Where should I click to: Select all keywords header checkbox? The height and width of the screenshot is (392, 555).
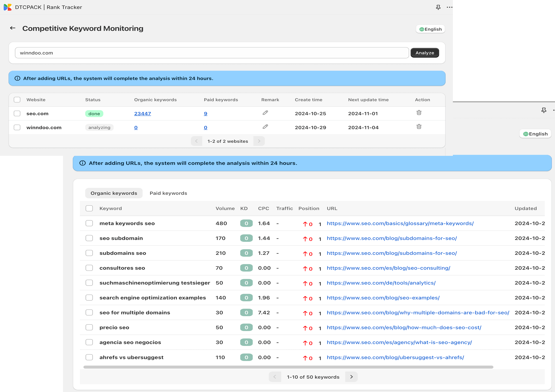[x=89, y=208]
